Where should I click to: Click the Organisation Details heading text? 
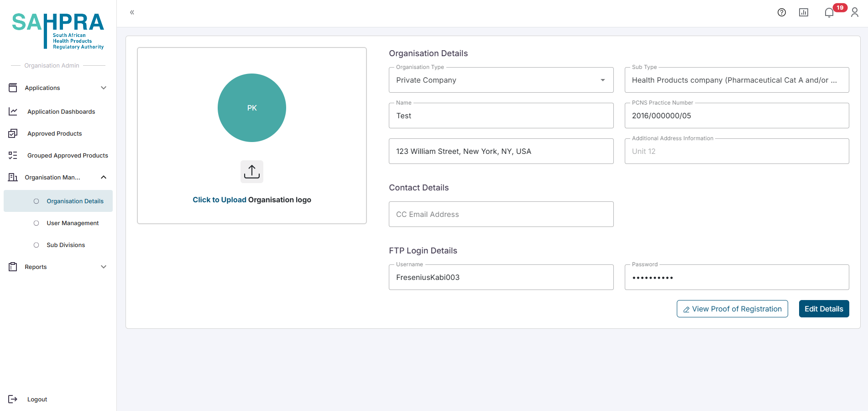point(428,53)
